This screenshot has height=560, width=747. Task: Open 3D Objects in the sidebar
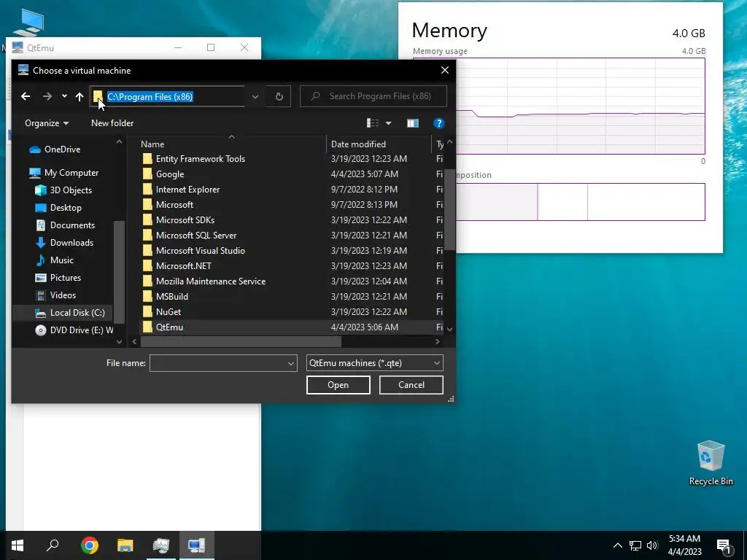(x=71, y=190)
